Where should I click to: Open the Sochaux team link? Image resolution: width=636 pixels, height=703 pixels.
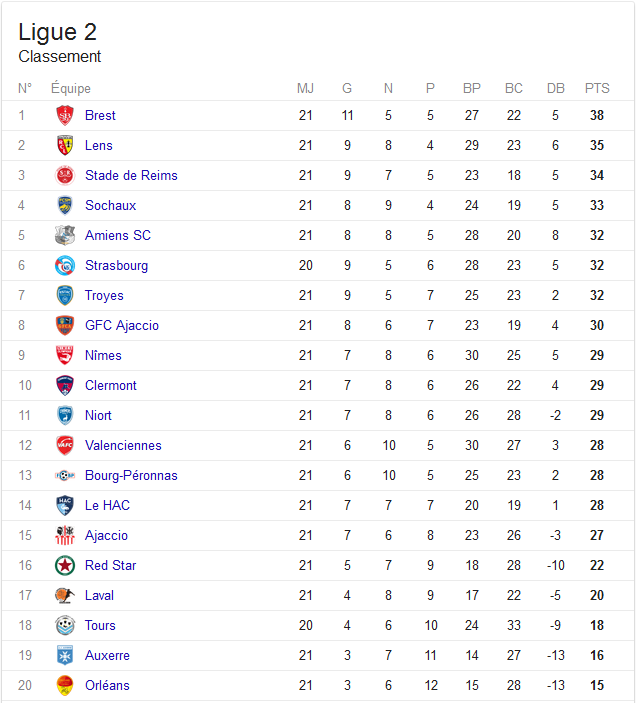(111, 205)
